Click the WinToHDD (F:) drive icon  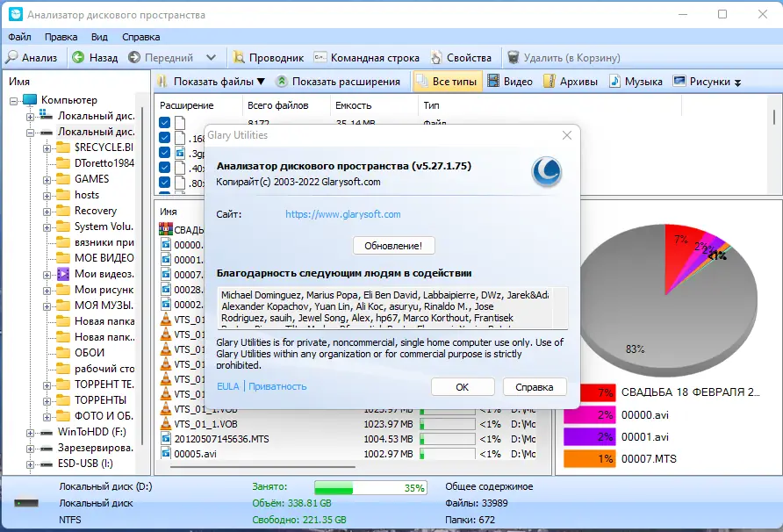(47, 432)
